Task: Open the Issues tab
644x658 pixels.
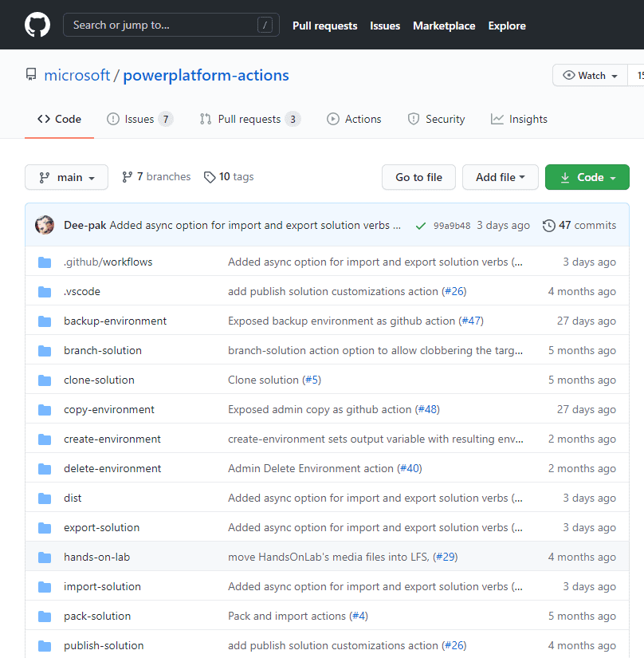Action: click(140, 119)
